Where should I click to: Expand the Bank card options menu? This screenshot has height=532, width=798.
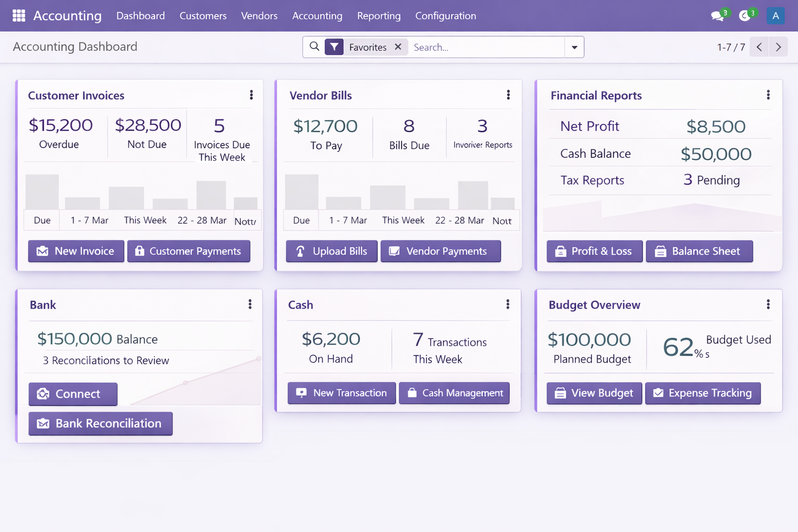tap(250, 304)
